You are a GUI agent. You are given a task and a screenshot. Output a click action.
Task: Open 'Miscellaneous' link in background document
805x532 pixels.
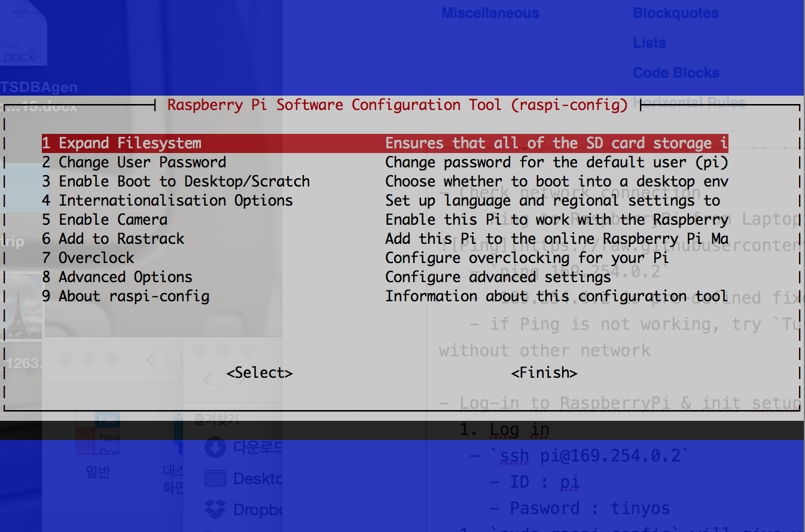coord(490,13)
